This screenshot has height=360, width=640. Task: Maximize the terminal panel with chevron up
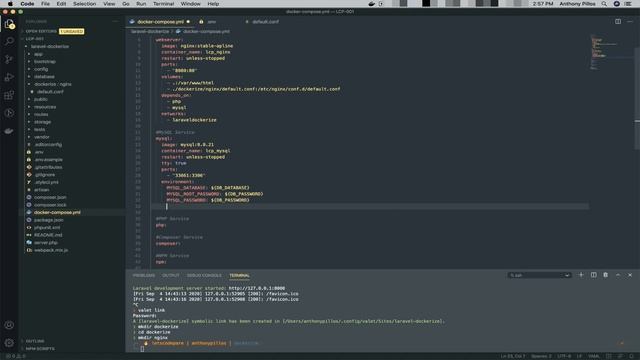[x=618, y=275]
